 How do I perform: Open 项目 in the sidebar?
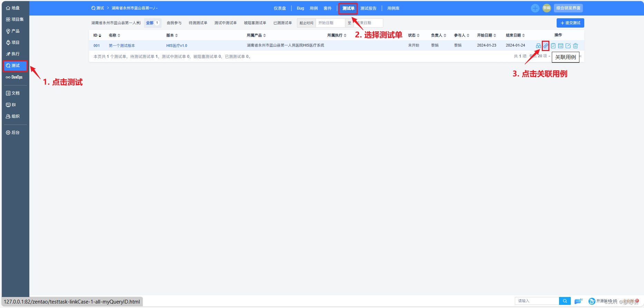tap(13, 42)
